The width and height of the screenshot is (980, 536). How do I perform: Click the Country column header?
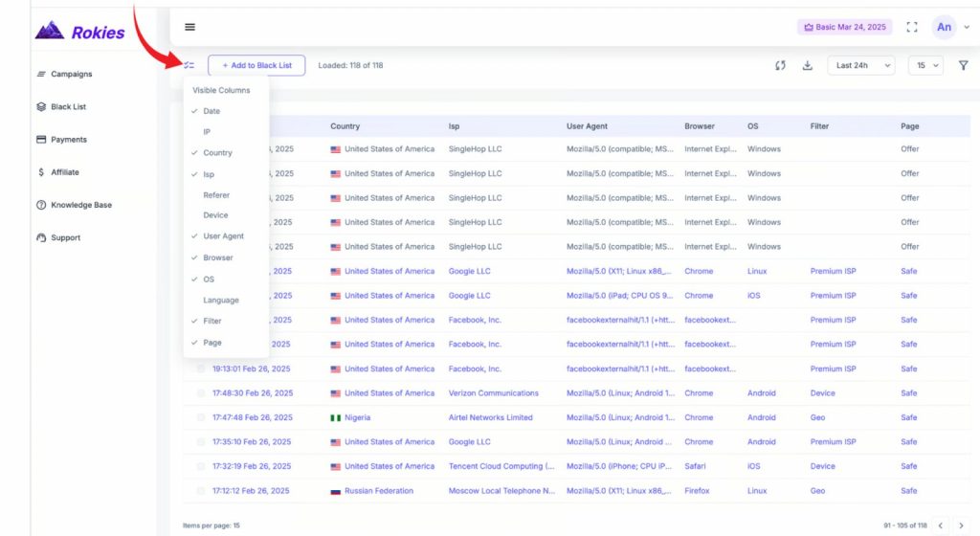(x=345, y=126)
